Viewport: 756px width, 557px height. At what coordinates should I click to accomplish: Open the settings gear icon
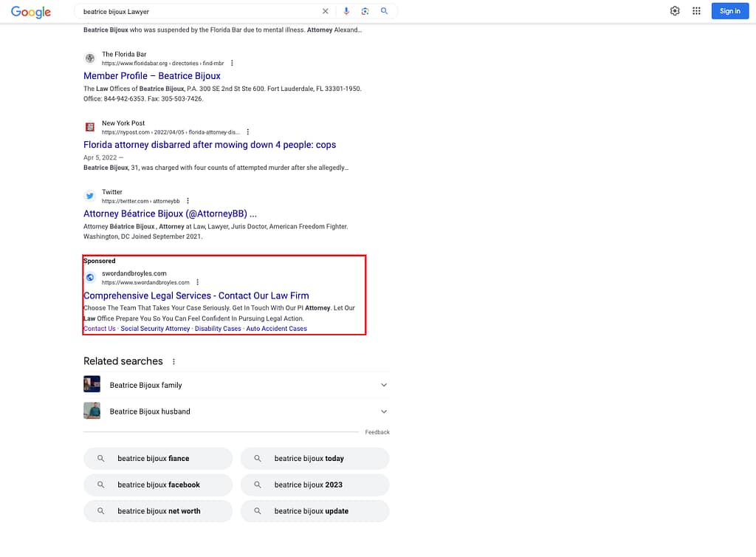tap(675, 11)
